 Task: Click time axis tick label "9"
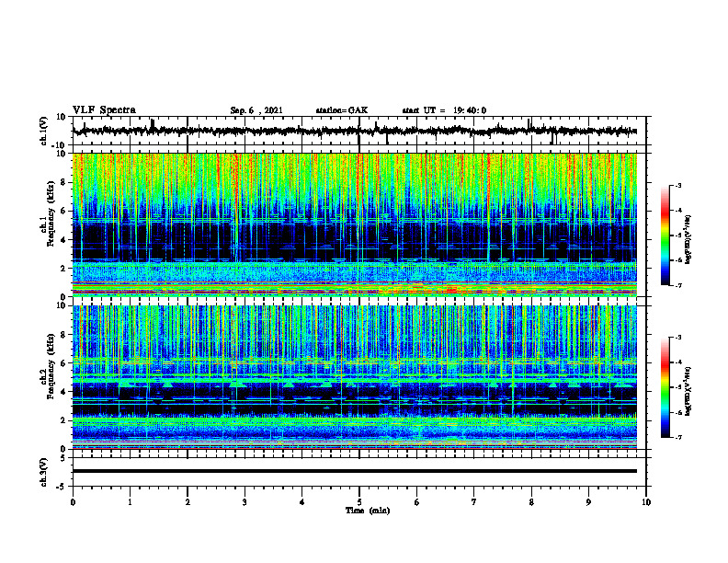[x=588, y=502]
